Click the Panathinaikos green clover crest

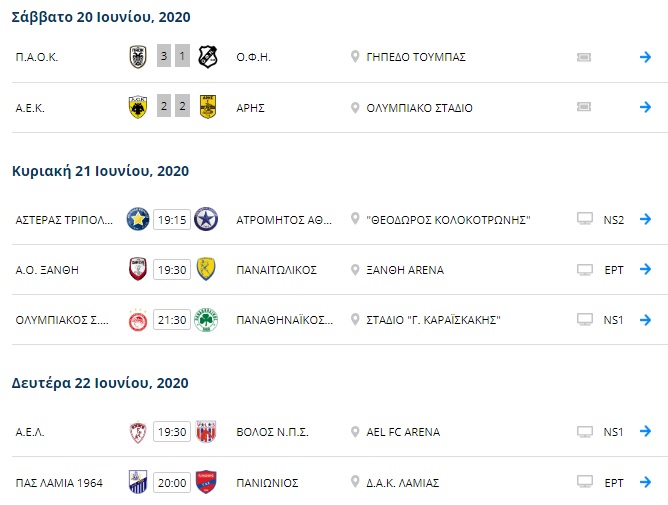coord(207,320)
